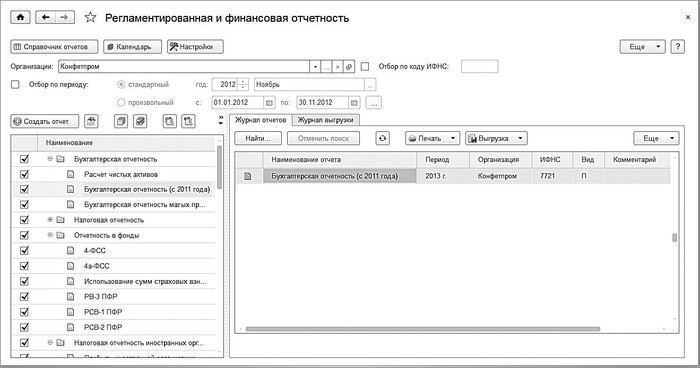Viewport: 700px width, 368px height.
Task: Go to the home page icon
Action: point(20,17)
